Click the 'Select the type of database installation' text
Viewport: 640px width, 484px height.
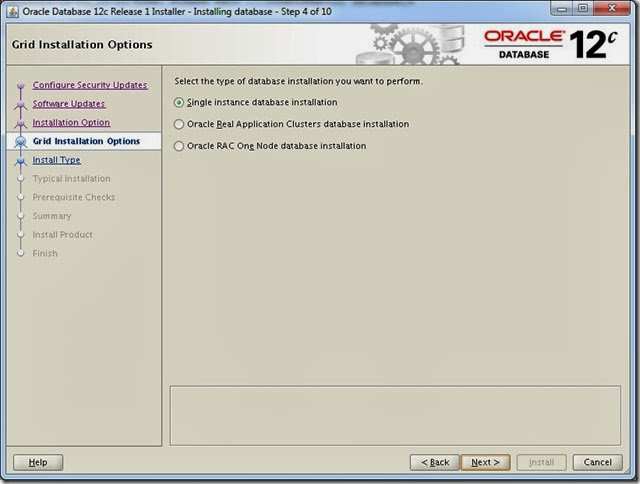pyautogui.click(x=299, y=81)
